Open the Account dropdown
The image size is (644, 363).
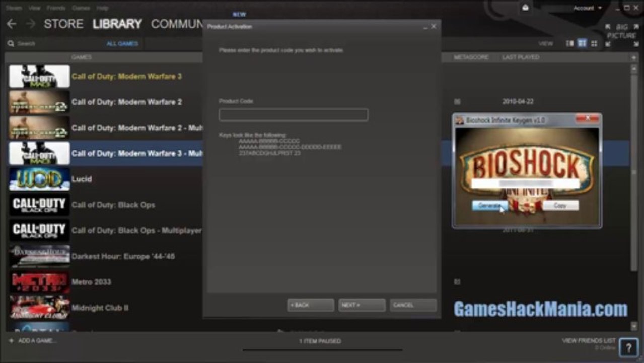[587, 8]
